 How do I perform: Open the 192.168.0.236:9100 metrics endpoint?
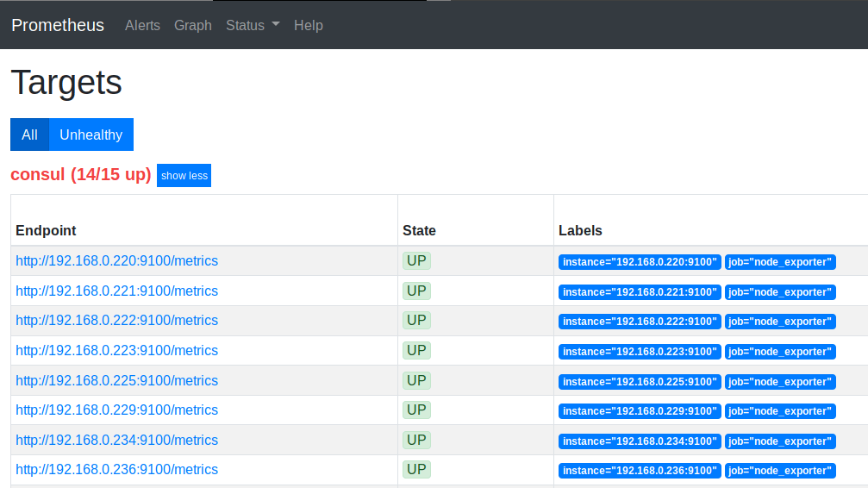(117, 469)
